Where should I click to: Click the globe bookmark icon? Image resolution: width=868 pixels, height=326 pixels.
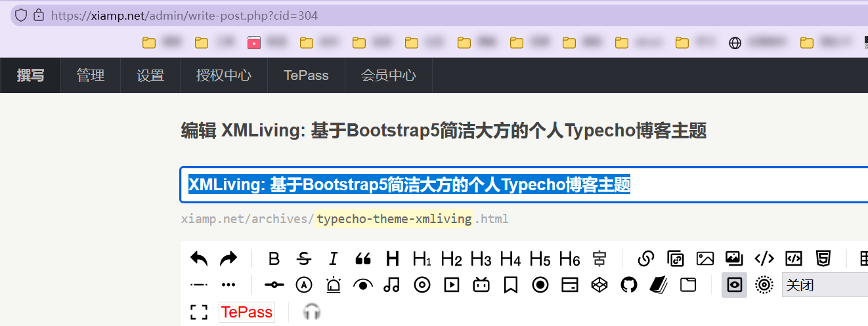(735, 43)
